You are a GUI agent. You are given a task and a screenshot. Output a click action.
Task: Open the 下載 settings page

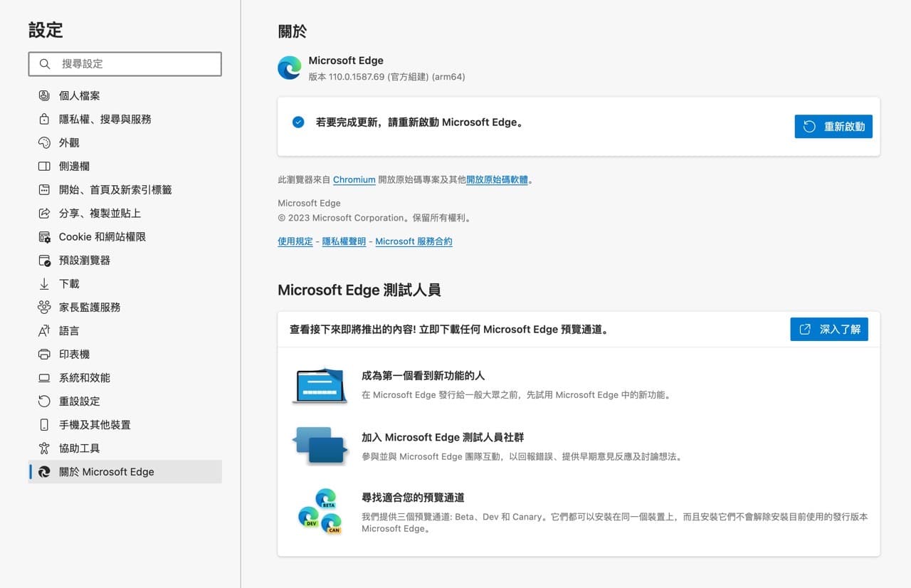tap(125, 283)
